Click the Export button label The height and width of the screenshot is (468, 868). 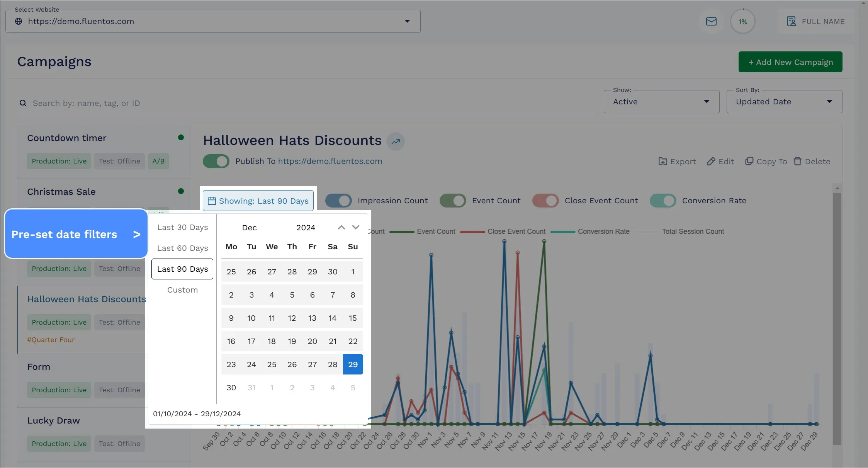[x=683, y=162]
